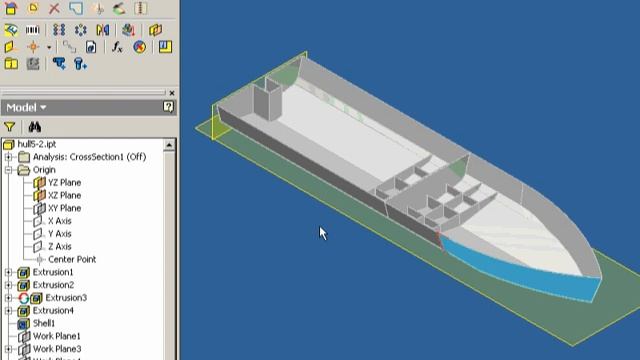The image size is (640, 360).
Task: Click the greyed-out Promote icon
Action: (x=69, y=47)
